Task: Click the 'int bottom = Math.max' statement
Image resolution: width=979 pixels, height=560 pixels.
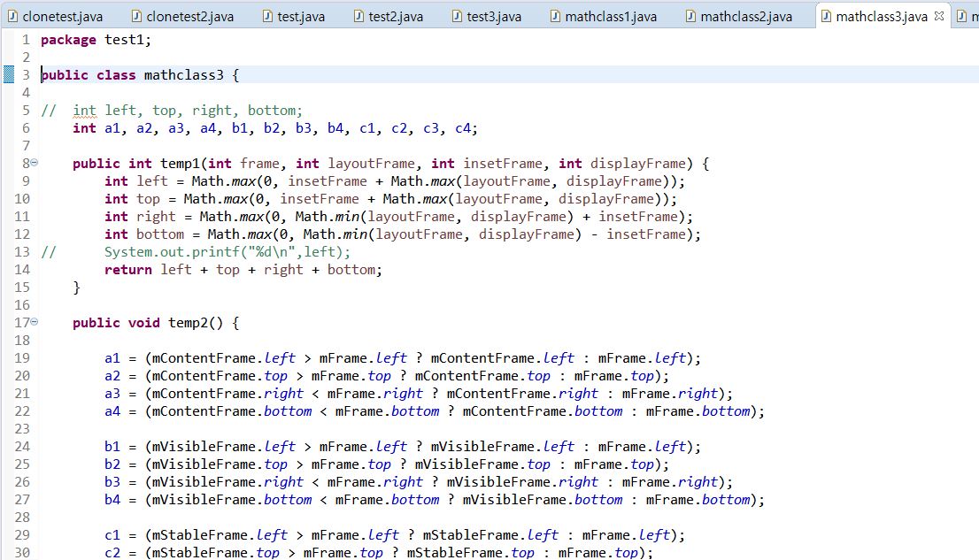Action: pyautogui.click(x=403, y=234)
